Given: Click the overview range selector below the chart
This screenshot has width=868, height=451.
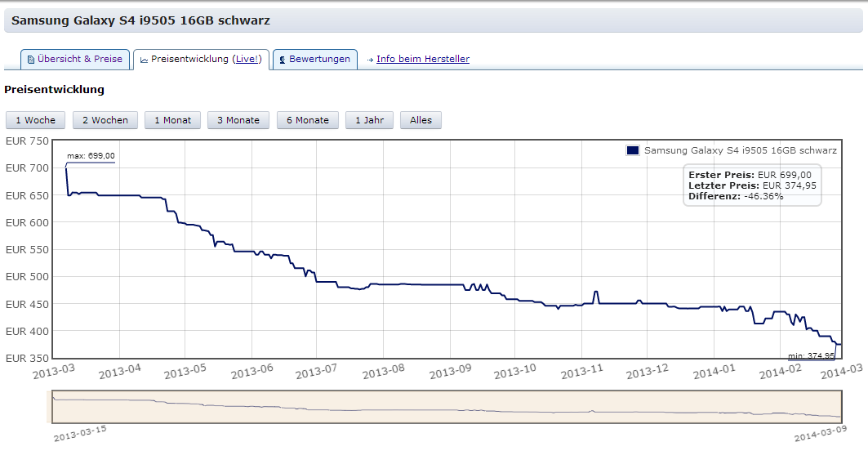Looking at the screenshot, I should click(446, 406).
